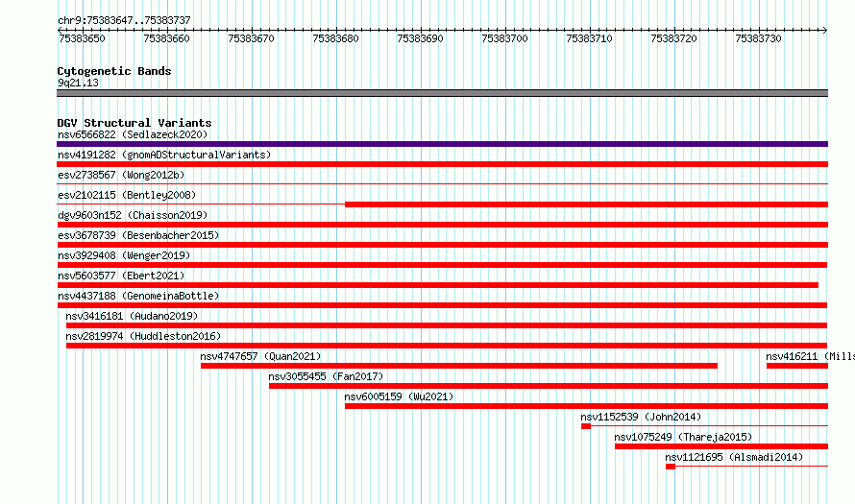The height and width of the screenshot is (504, 855).
Task: Open esv3678739 (Besenbacher2015) label
Action: click(138, 235)
